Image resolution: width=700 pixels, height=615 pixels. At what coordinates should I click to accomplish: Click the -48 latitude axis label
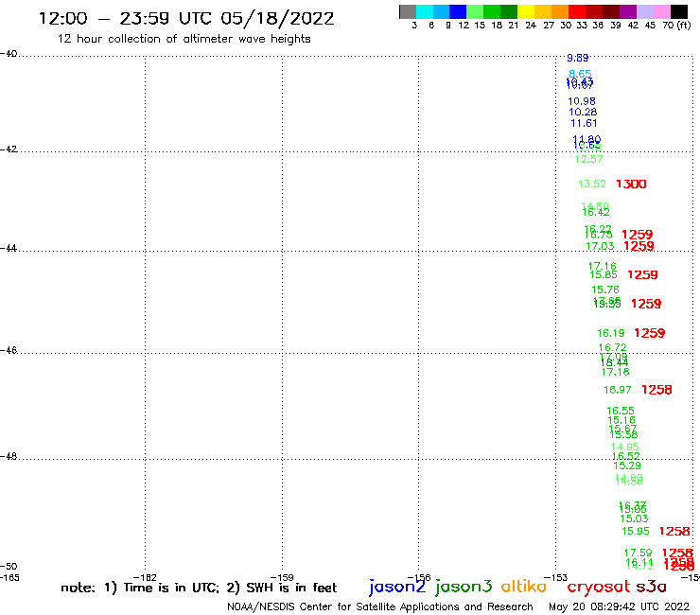coord(9,456)
